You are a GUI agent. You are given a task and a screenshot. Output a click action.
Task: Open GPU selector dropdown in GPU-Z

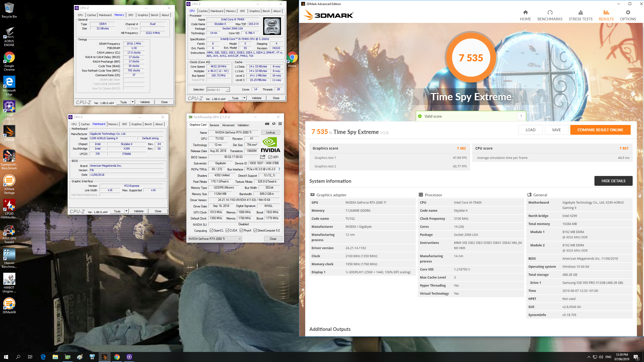pyautogui.click(x=215, y=239)
